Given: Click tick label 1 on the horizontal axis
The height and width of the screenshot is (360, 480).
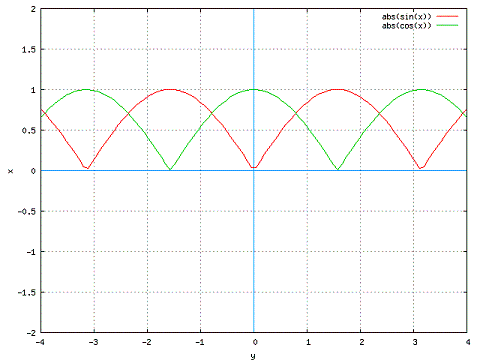Looking at the screenshot, I should pos(308,342).
